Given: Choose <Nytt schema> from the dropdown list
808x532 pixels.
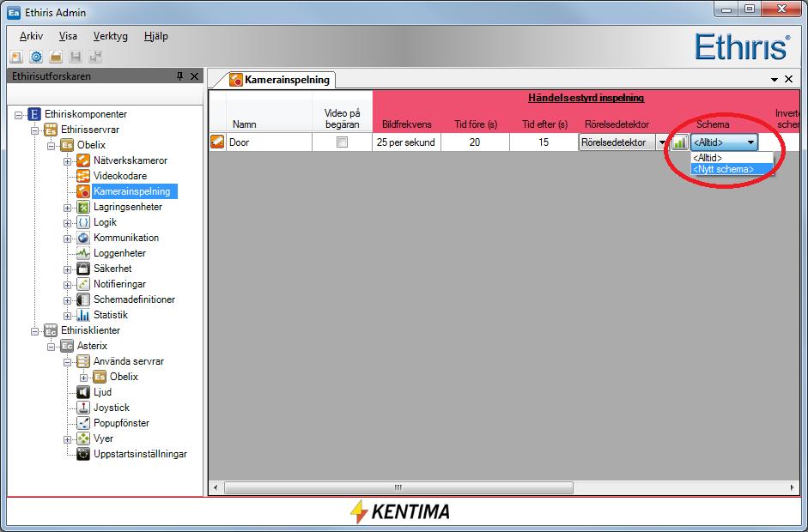Looking at the screenshot, I should (732, 169).
